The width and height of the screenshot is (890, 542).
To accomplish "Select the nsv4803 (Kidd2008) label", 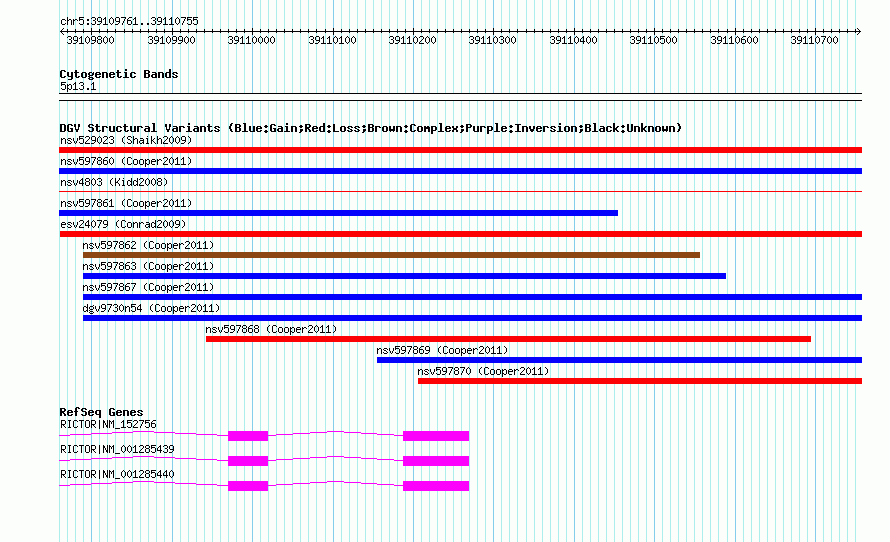I will coord(114,182).
